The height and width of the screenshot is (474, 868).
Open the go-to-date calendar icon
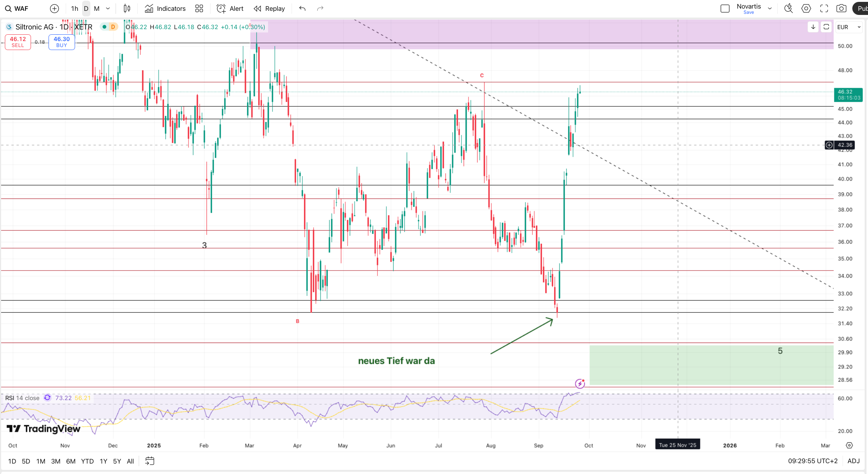pyautogui.click(x=150, y=461)
